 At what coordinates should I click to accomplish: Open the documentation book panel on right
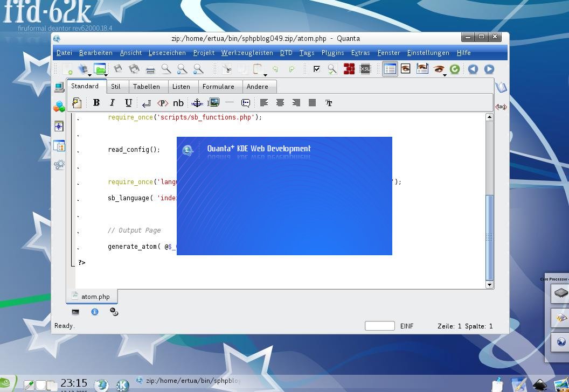click(501, 87)
